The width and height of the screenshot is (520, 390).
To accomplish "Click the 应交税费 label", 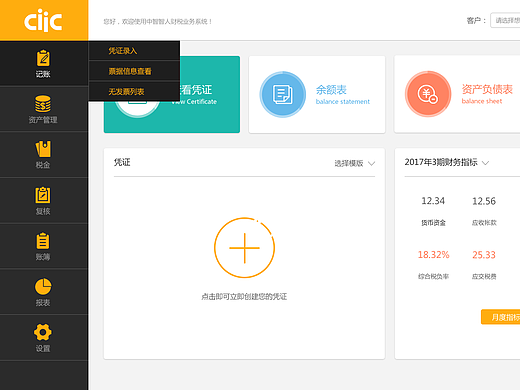I will (x=484, y=276).
